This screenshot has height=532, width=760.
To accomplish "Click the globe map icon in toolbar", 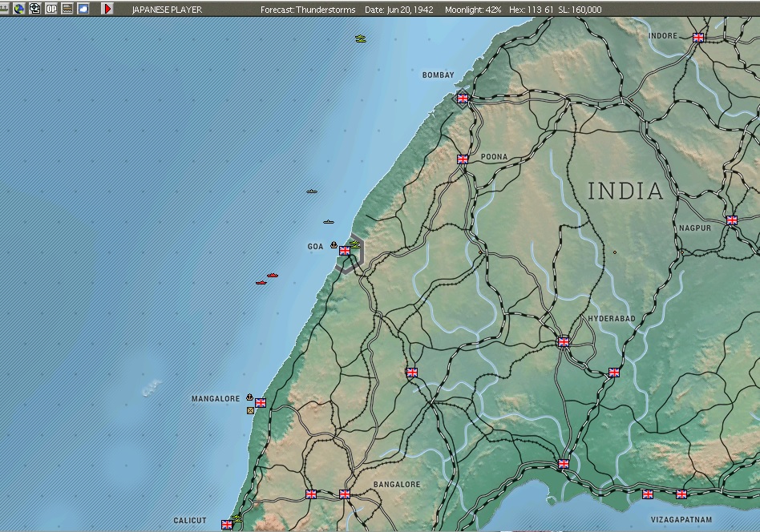I will click(18, 8).
